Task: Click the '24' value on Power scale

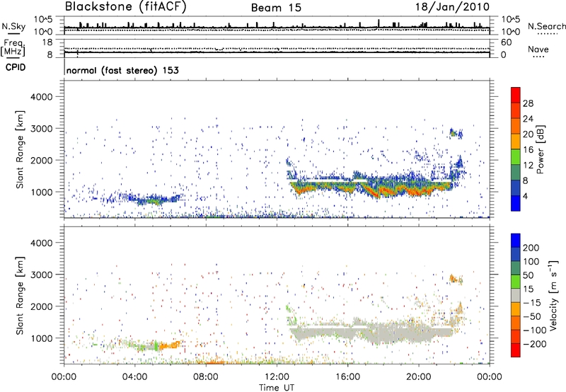Action: tap(528, 119)
